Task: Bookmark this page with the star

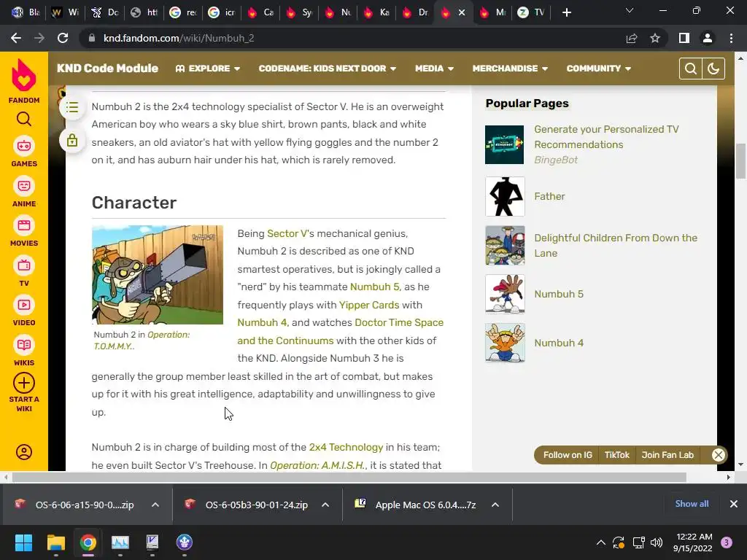Action: [655, 38]
